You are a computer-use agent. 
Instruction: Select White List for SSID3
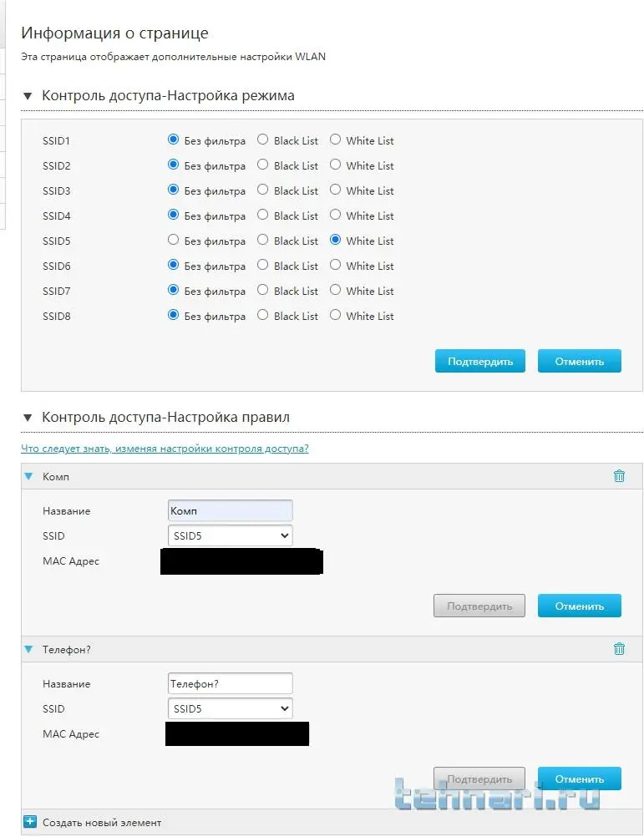coord(335,190)
